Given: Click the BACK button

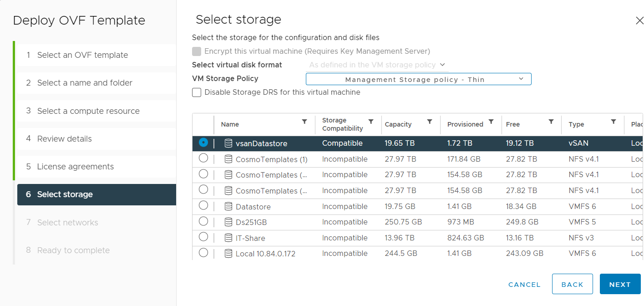Looking at the screenshot, I should [572, 284].
